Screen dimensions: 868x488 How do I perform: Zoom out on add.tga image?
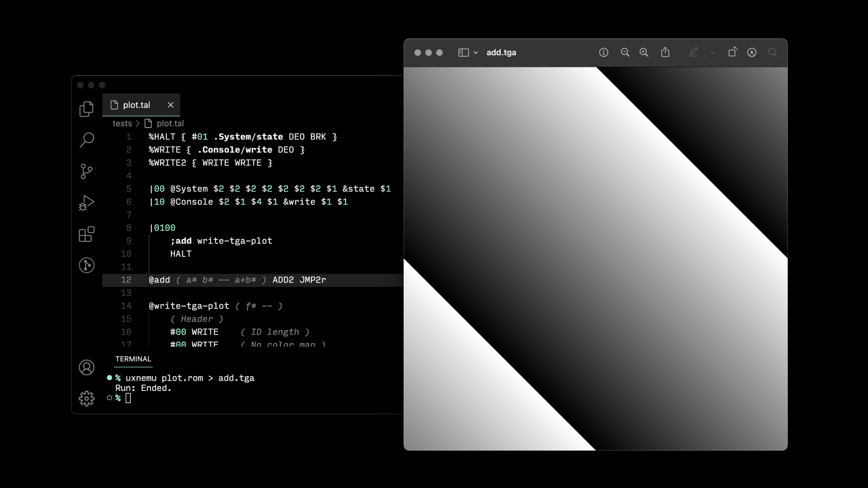[x=625, y=53]
